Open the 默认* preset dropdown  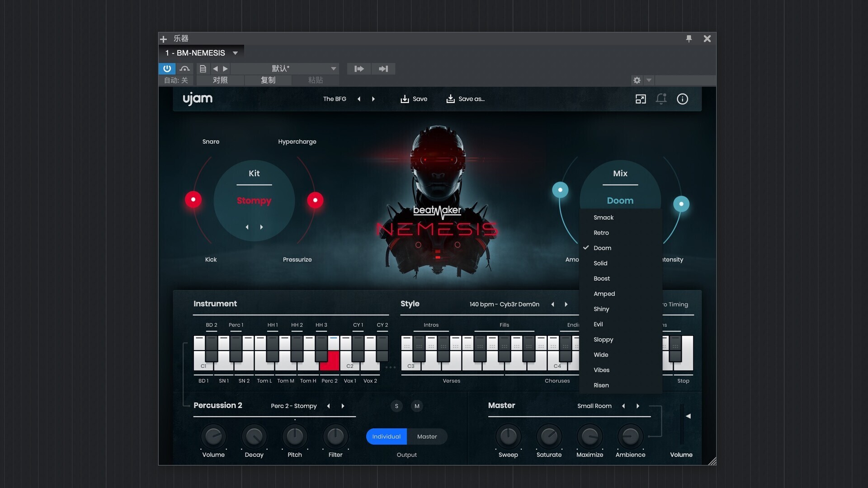click(285, 69)
